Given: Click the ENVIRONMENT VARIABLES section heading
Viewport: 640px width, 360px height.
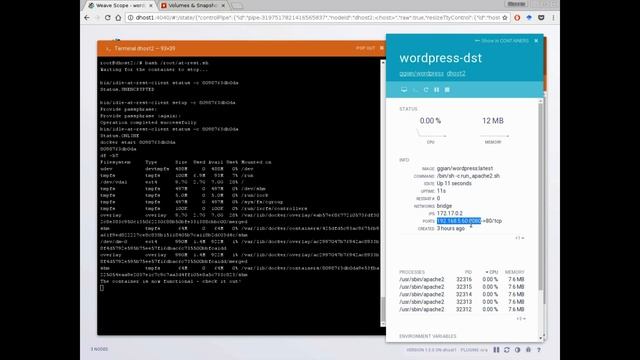Looking at the screenshot, I should (427, 336).
